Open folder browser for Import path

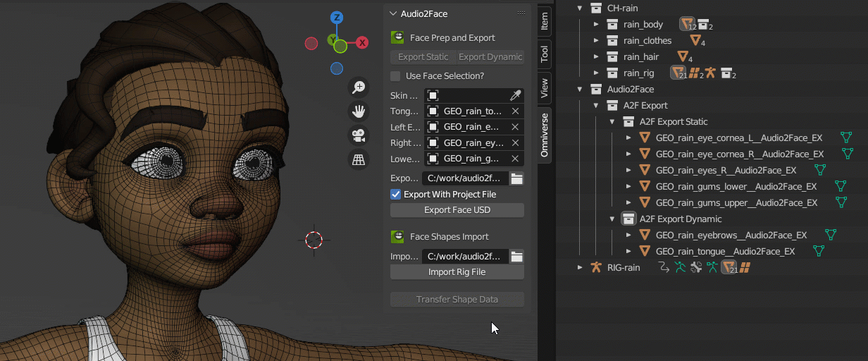[x=517, y=257]
